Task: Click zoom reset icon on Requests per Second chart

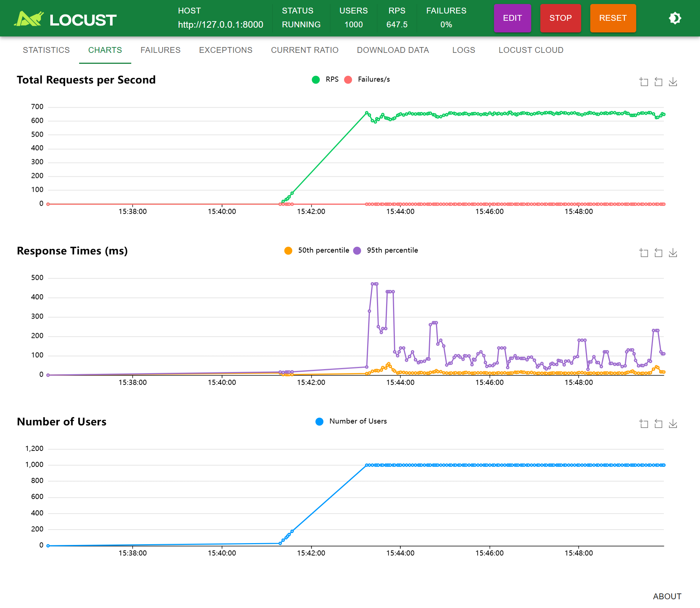Action: [x=658, y=82]
